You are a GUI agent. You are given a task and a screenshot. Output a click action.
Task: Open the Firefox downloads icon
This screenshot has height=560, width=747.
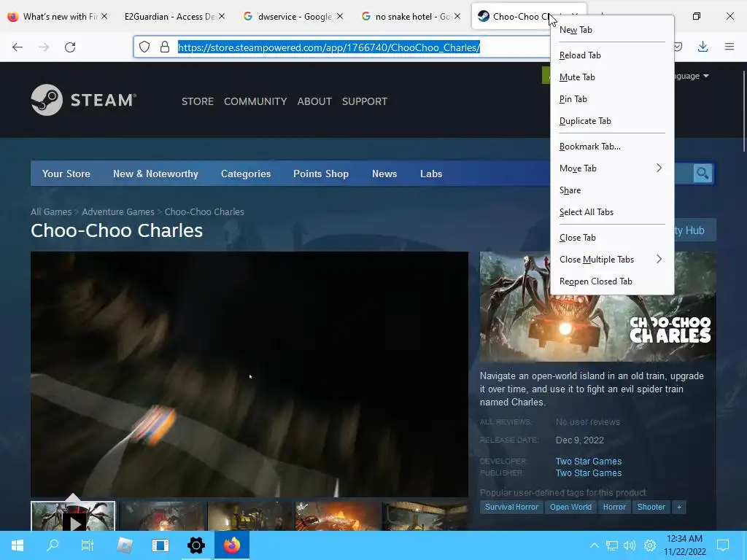point(703,47)
